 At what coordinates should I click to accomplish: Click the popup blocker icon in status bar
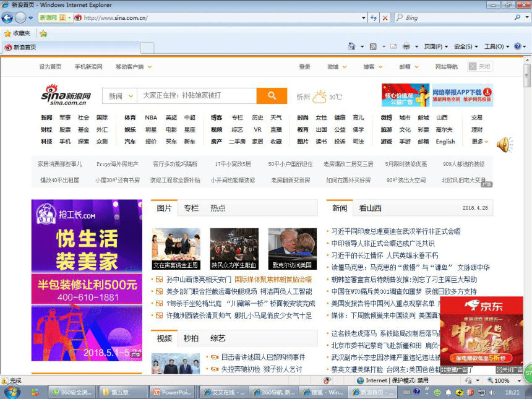327,380
